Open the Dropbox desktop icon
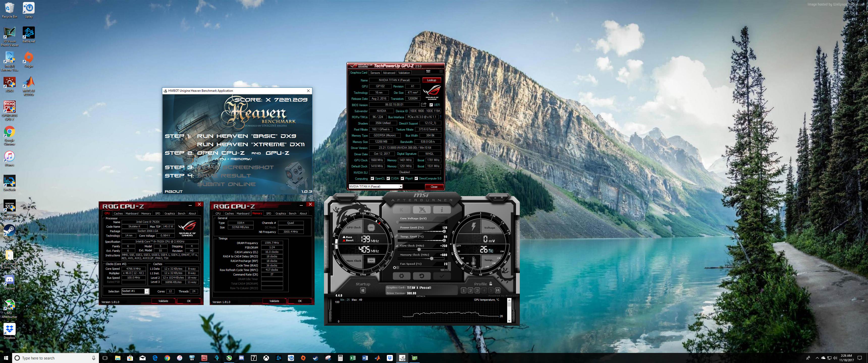Image resolution: width=868 pixels, height=363 pixels. (x=9, y=331)
